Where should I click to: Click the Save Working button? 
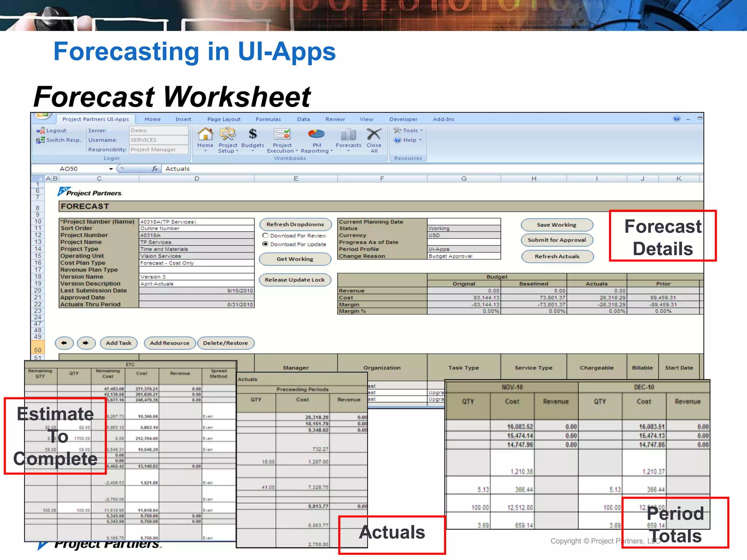tap(557, 225)
